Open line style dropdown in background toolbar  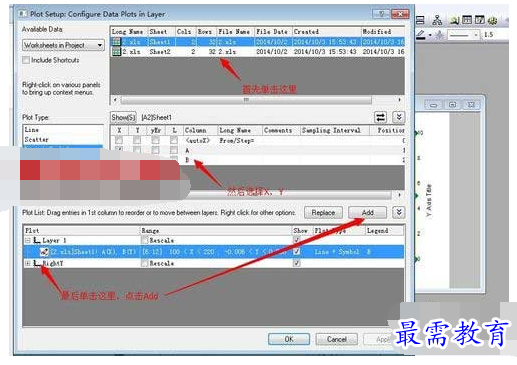464,35
